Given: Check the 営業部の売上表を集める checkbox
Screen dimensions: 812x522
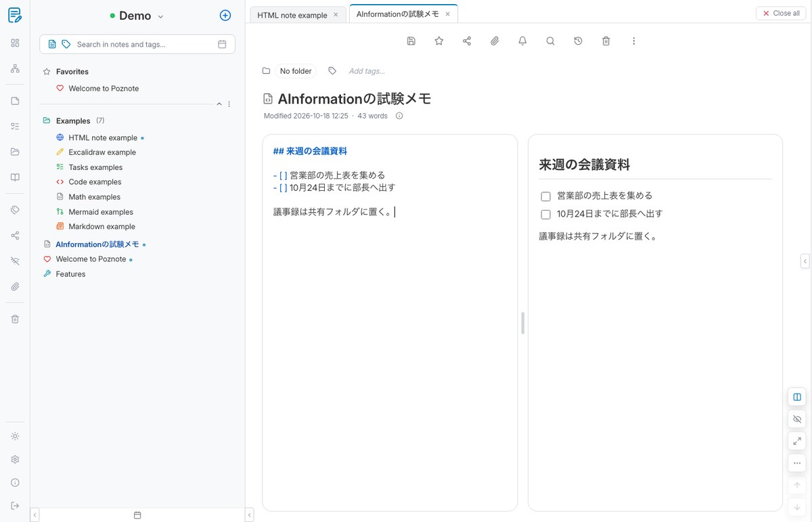Looking at the screenshot, I should tap(546, 196).
